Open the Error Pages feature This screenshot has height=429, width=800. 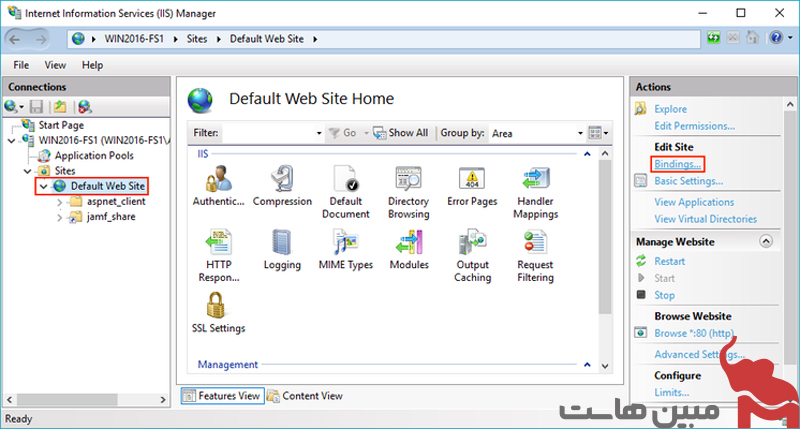472,186
